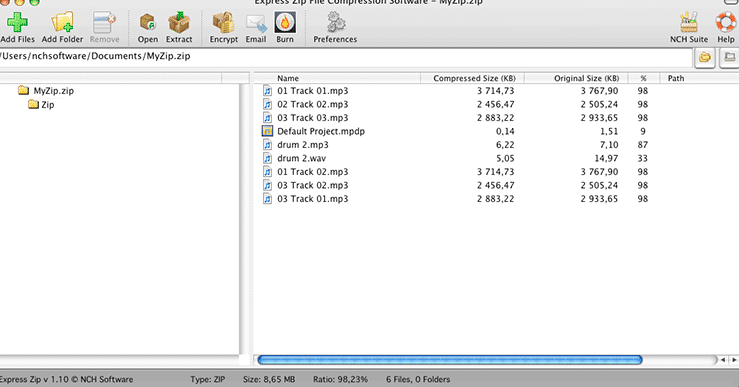
Task: Click the Encrypt padlock icon
Action: 223,22
